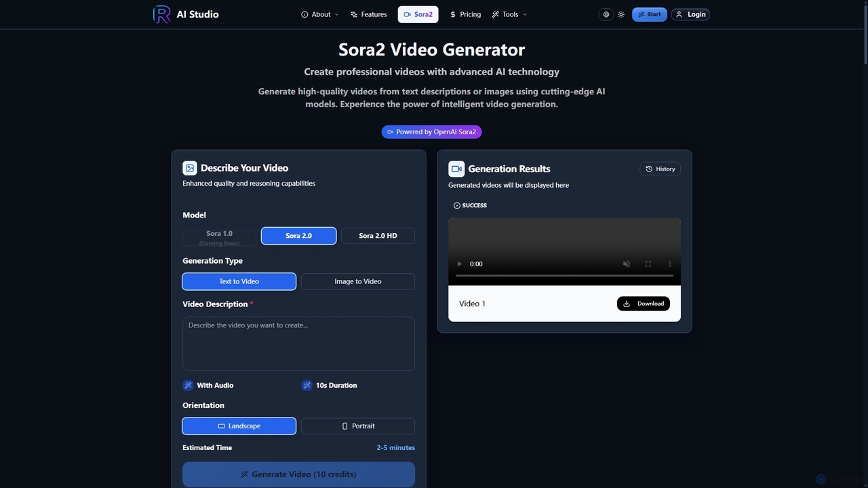
Task: Choose Image to Video generation type
Action: [358, 281]
